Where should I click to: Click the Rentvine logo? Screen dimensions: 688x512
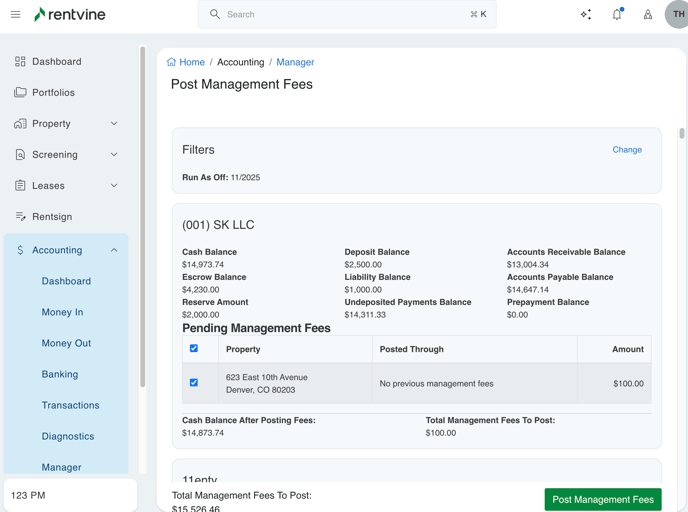70,15
